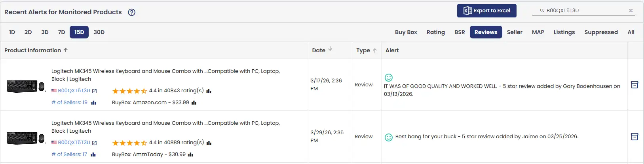Open rating history chart for 40843 ratings

(209, 91)
